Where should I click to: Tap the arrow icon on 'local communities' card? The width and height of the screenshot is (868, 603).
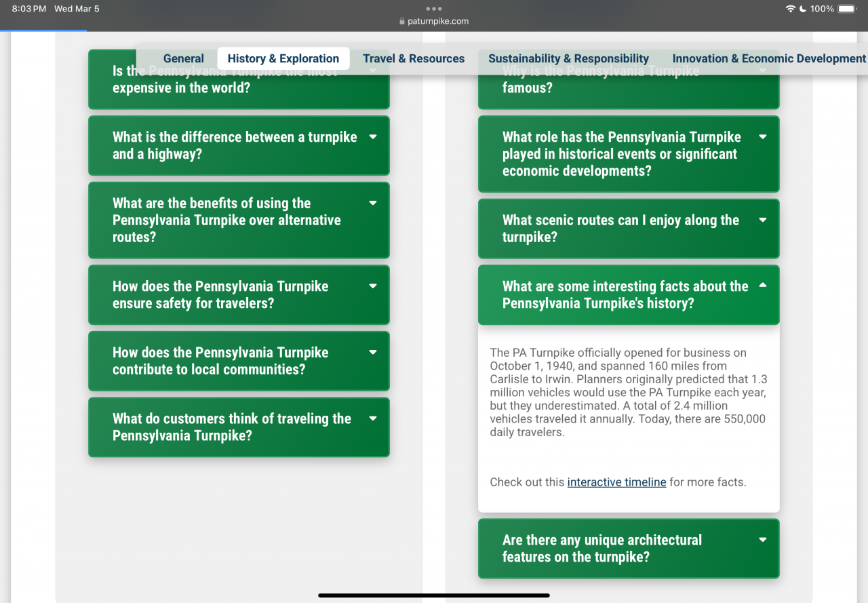point(373,352)
